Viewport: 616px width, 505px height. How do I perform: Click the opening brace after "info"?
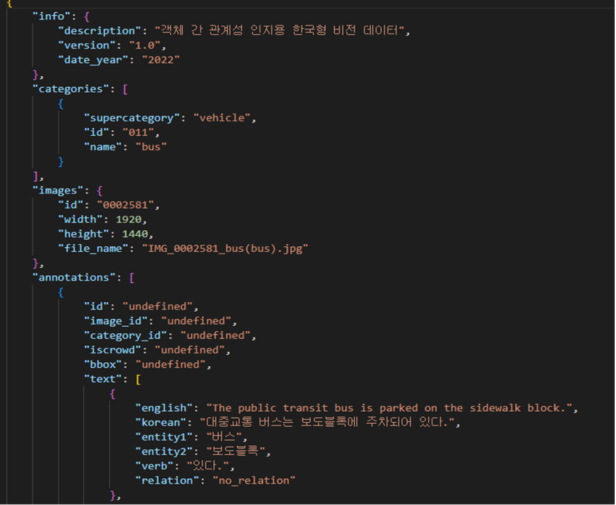click(x=87, y=17)
